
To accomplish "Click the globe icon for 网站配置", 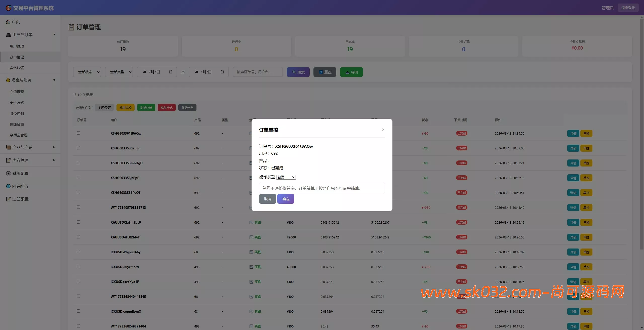I will (8, 186).
